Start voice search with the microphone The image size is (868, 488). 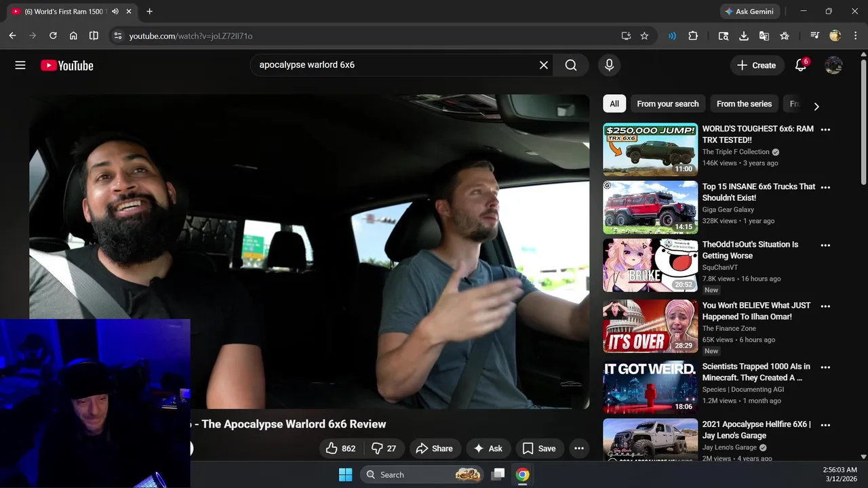(609, 65)
